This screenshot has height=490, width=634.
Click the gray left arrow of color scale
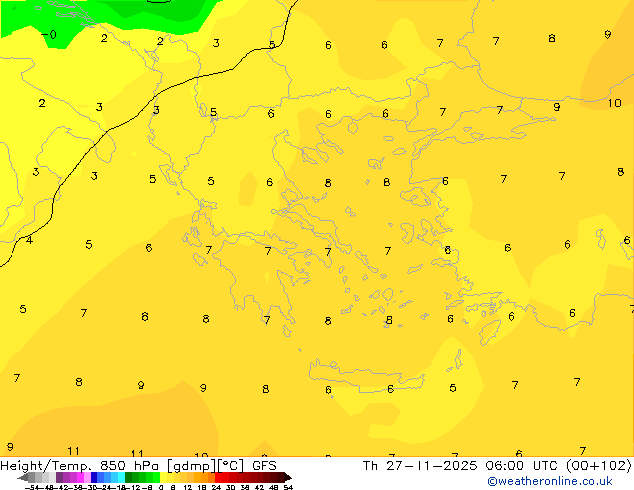click(x=23, y=477)
